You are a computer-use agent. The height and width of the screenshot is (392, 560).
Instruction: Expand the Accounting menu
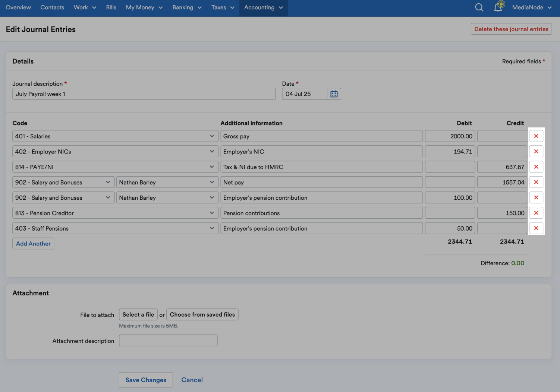tap(264, 7)
